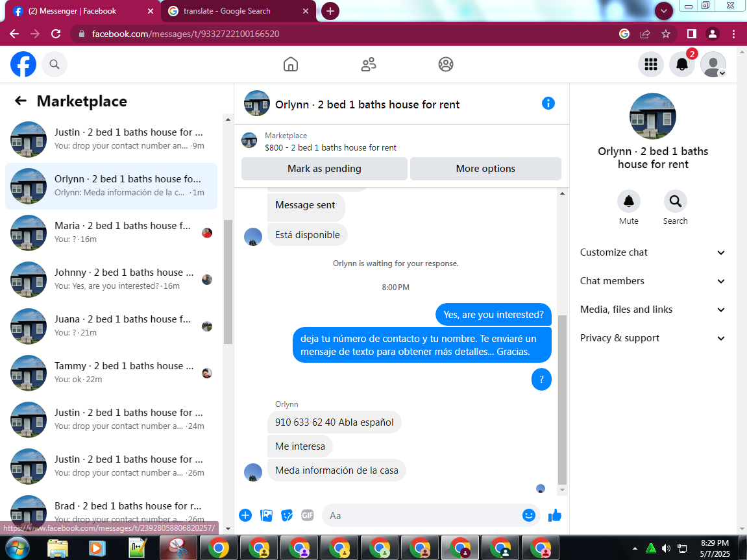Reload the page
Viewport: 747px width, 560px height.
[x=56, y=34]
